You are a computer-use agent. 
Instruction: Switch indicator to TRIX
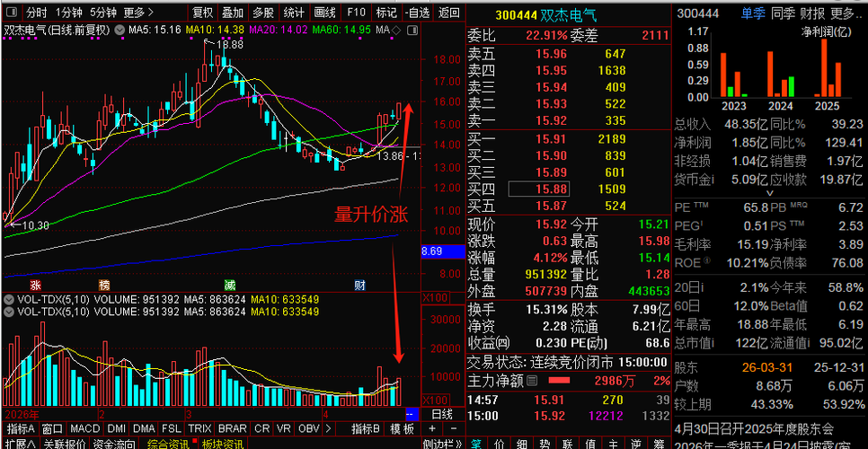click(199, 428)
